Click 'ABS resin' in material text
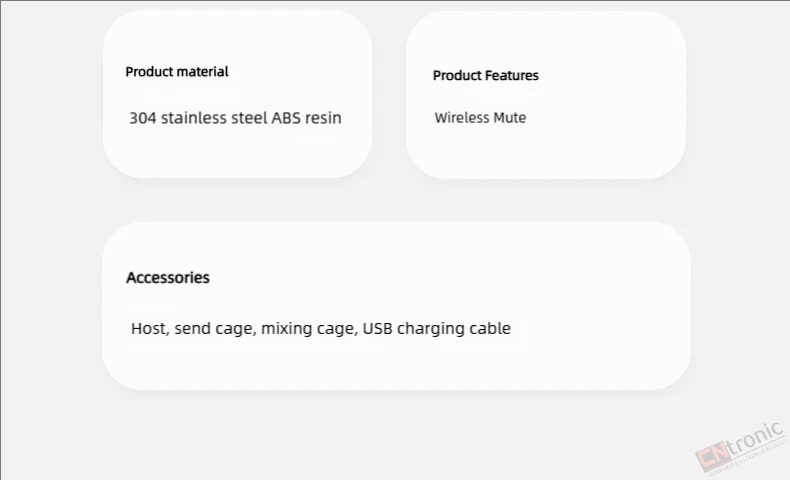 306,118
